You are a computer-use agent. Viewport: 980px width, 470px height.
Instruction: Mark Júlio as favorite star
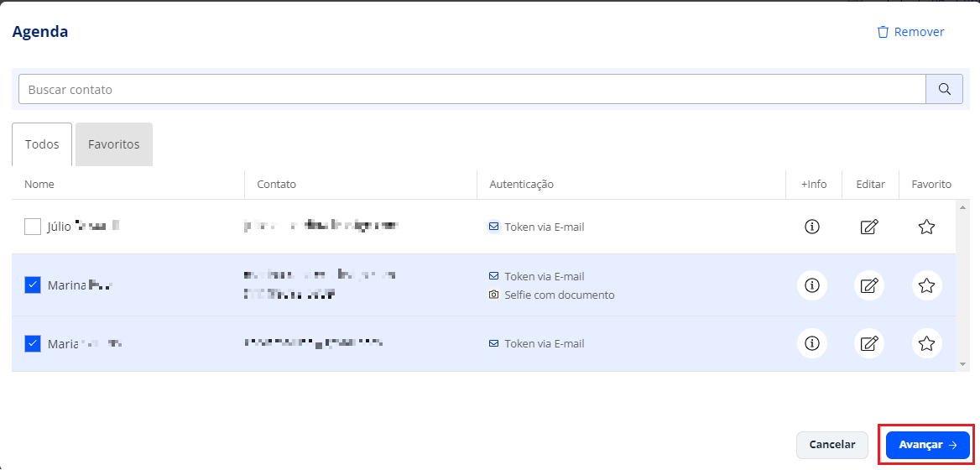pos(927,227)
